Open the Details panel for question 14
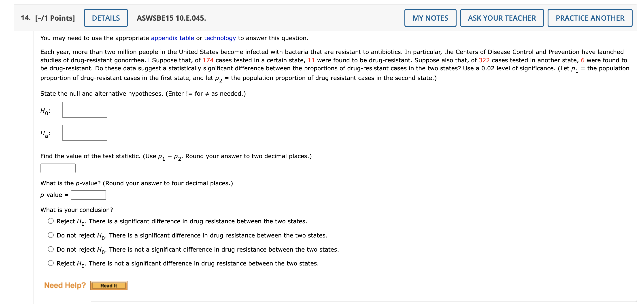 pyautogui.click(x=106, y=18)
